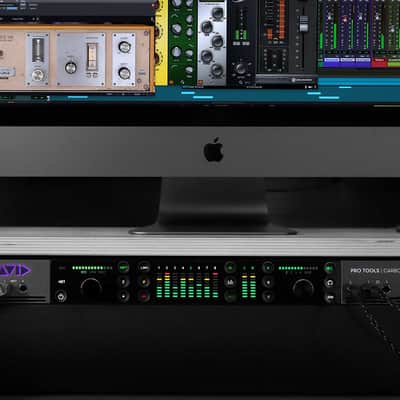Select the red track name in the mixer
The width and height of the screenshot is (400, 400).
click(379, 61)
